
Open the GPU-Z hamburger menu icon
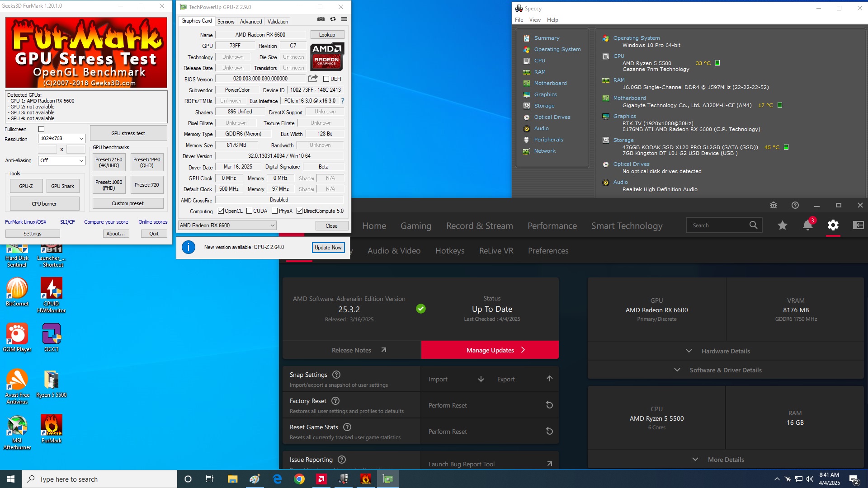(344, 19)
